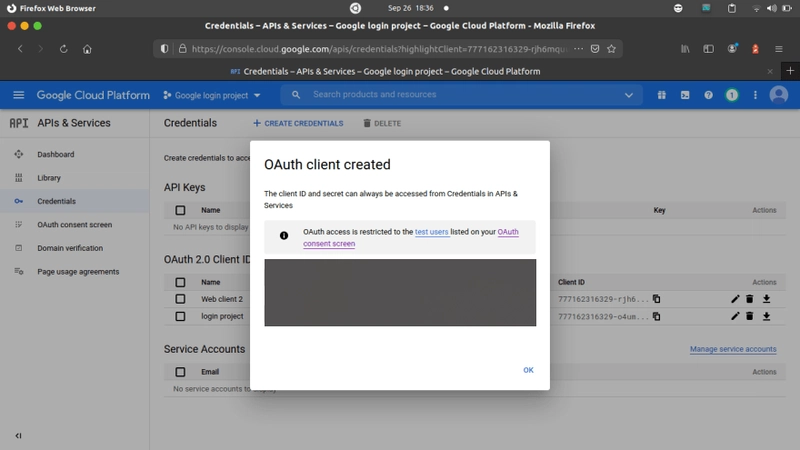Copy login project client ID

pos(657,316)
